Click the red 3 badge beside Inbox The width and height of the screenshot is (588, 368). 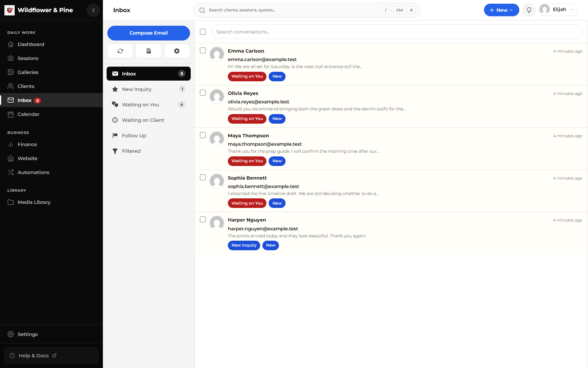click(37, 100)
